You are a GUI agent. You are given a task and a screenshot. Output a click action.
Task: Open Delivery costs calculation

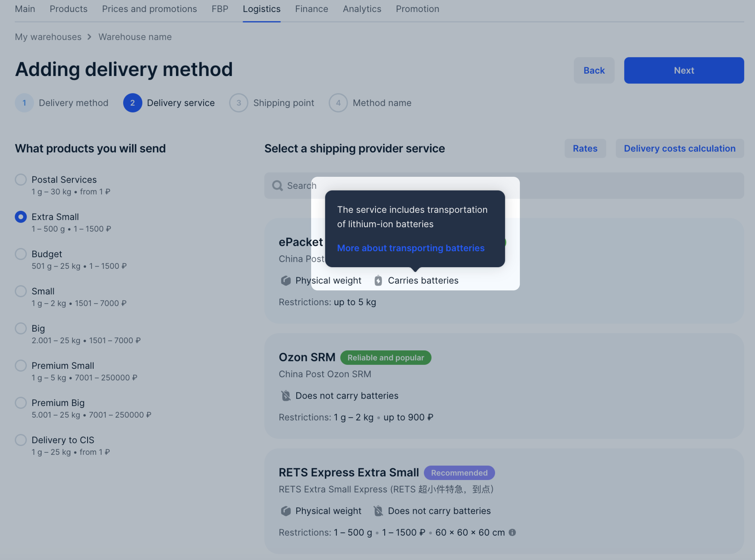coord(680,149)
